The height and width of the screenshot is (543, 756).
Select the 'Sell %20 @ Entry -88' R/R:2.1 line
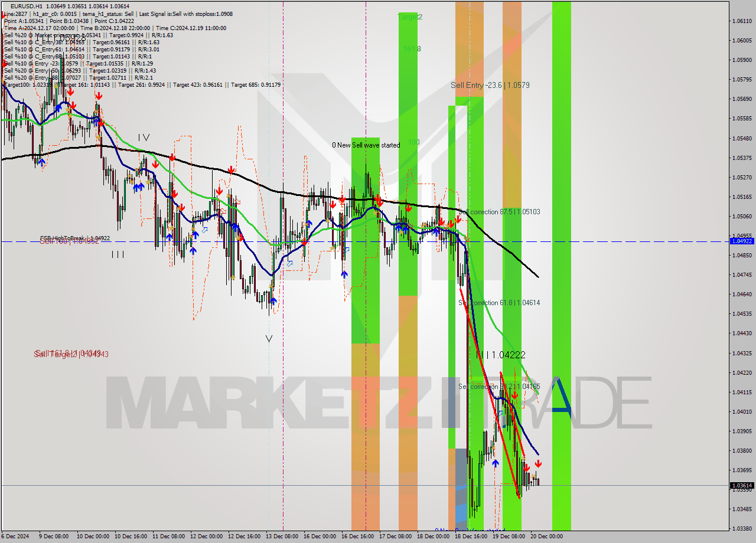click(x=79, y=77)
